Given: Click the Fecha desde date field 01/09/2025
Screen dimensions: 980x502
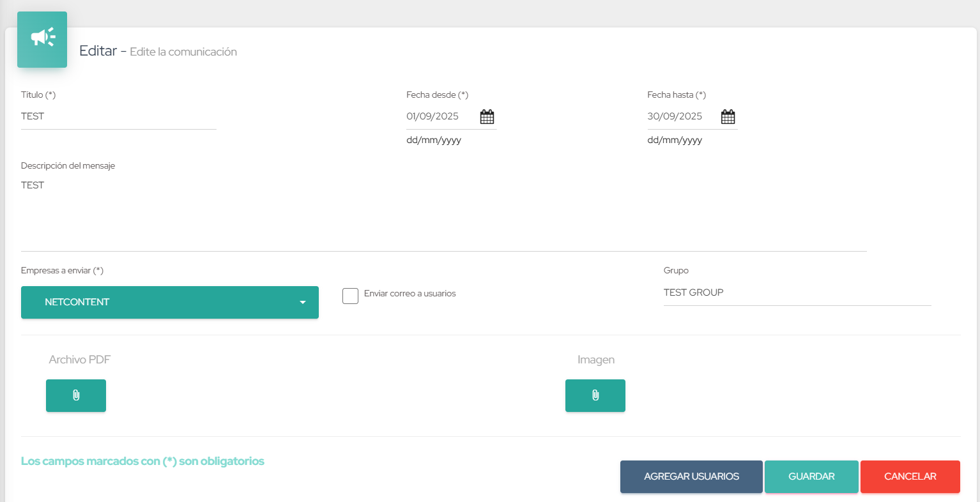Looking at the screenshot, I should click(441, 116).
